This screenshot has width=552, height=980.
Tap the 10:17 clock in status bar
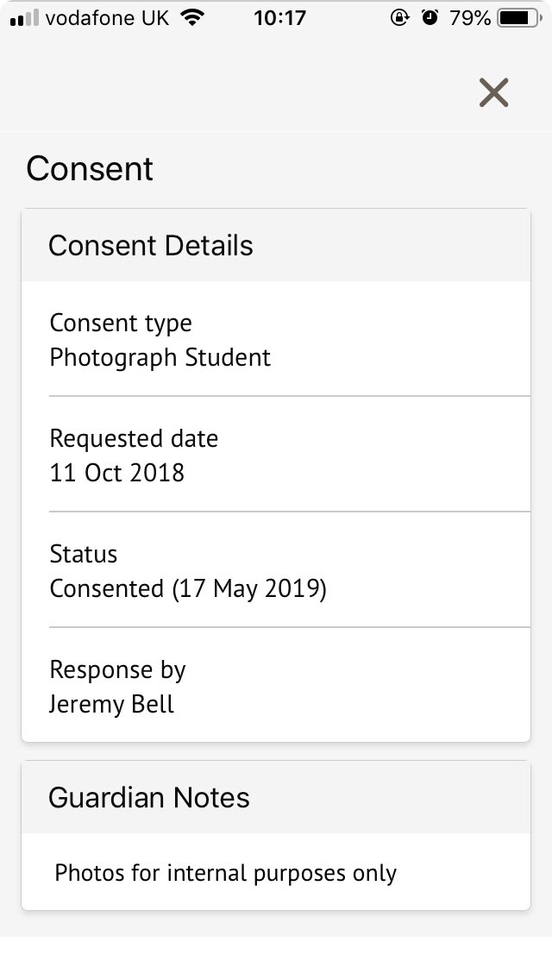(279, 18)
